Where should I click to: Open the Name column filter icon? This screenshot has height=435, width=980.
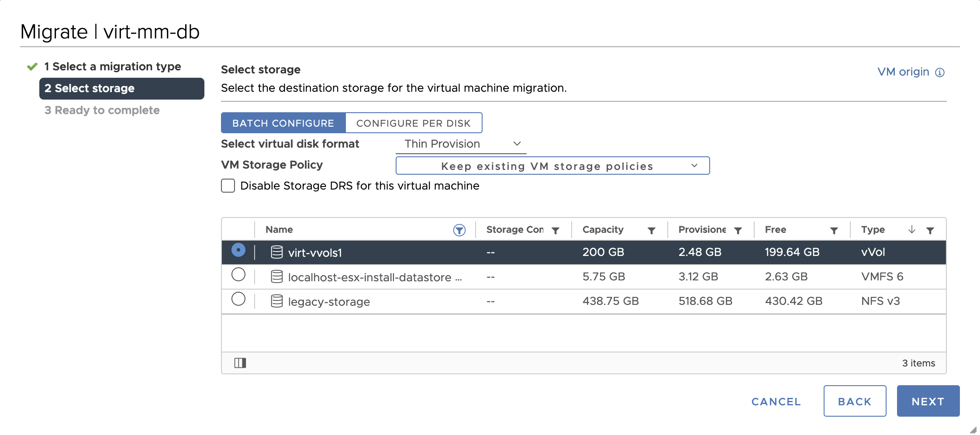(x=459, y=230)
